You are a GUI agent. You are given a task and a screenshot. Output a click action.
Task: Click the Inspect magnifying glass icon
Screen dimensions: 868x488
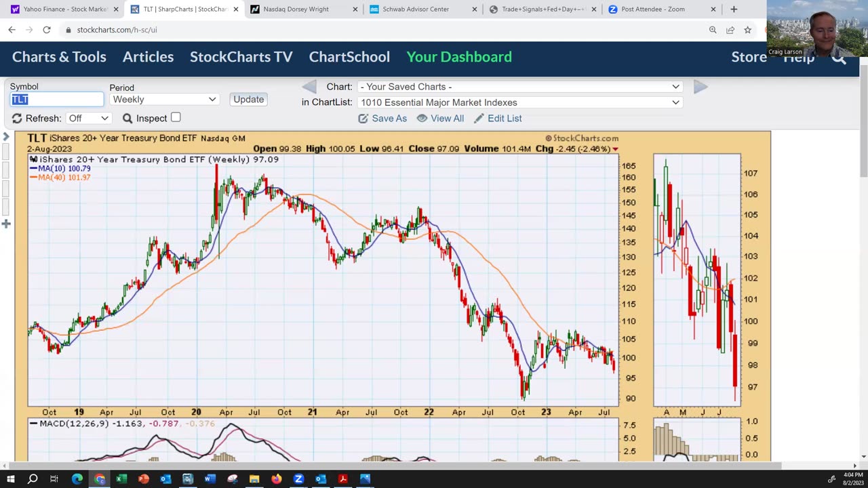click(x=127, y=119)
